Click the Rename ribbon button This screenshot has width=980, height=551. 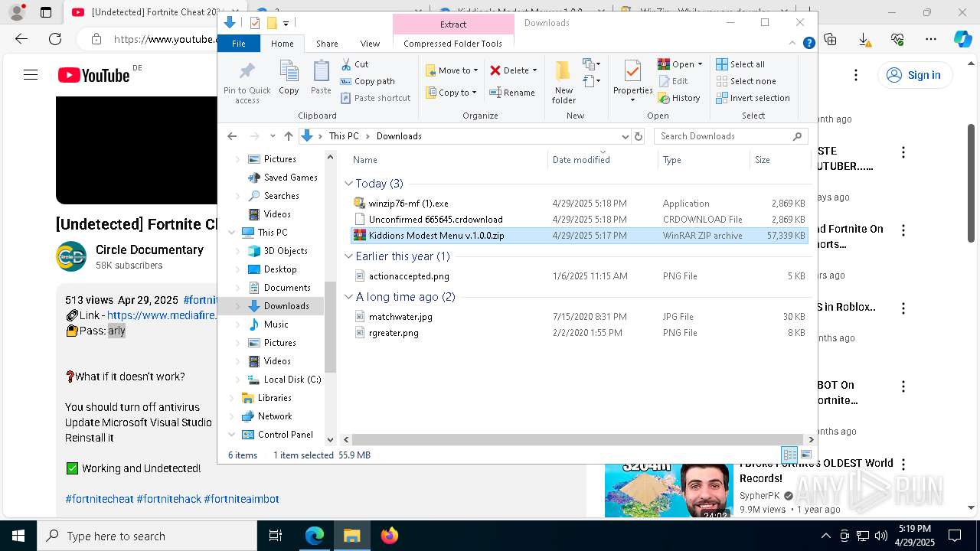point(512,93)
